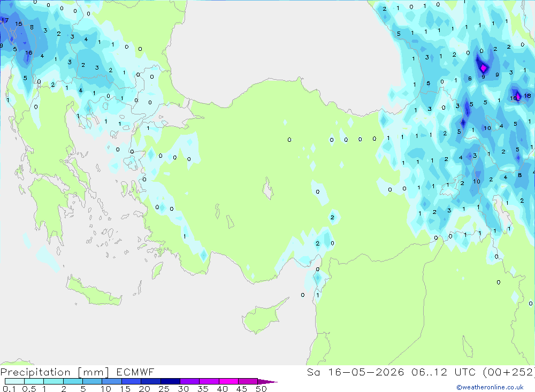Pick the 10–15 mm legend color box
This screenshot has width=535, height=392.
click(x=112, y=381)
